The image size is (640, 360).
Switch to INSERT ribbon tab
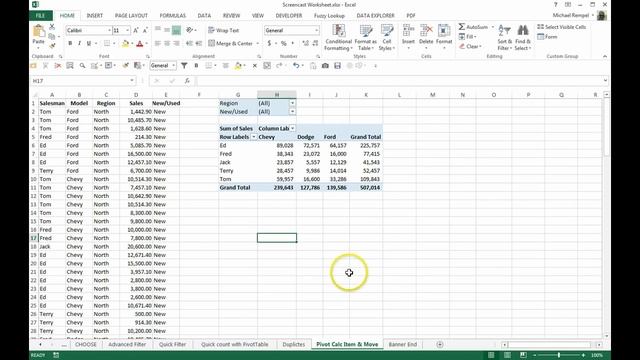[95, 16]
